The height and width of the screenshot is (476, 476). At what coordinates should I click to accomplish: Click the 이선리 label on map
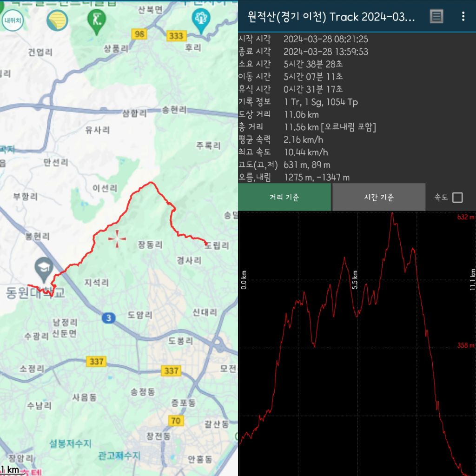click(105, 188)
